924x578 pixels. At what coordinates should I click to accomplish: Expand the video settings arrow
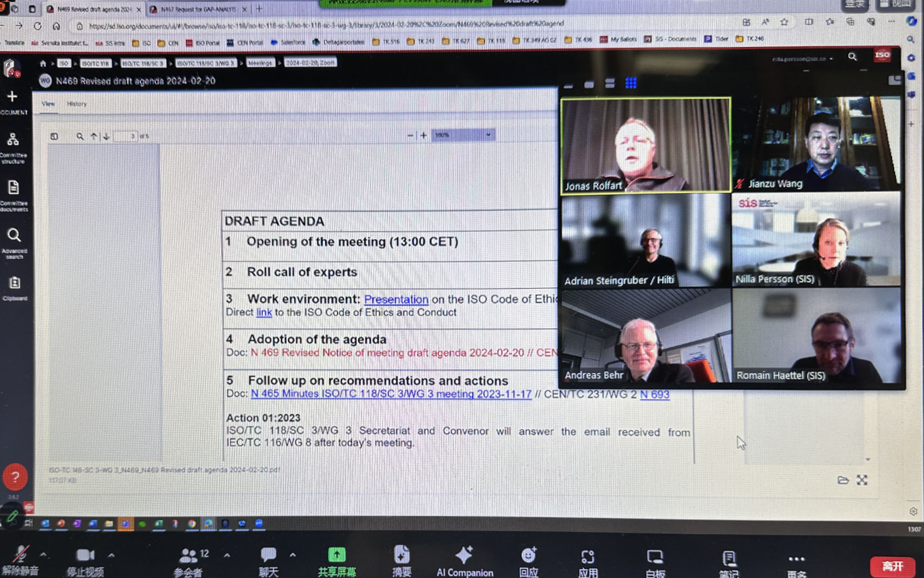click(112, 555)
